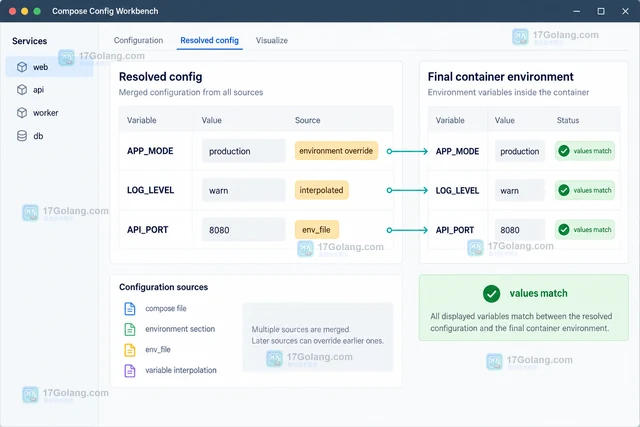Image resolution: width=640 pixels, height=427 pixels.
Task: Click the yellow minimize dot in title bar
Action: coord(24,11)
